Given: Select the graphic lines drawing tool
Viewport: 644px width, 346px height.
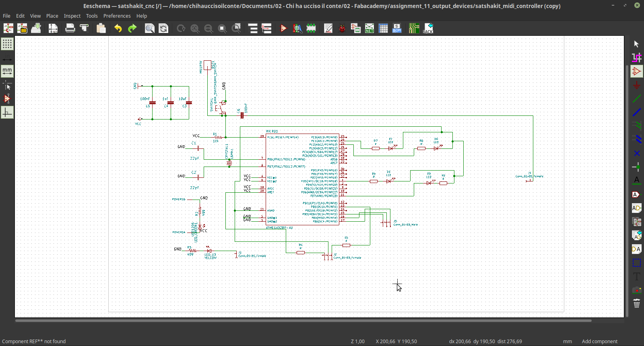Looking at the screenshot, I should click(x=636, y=263).
